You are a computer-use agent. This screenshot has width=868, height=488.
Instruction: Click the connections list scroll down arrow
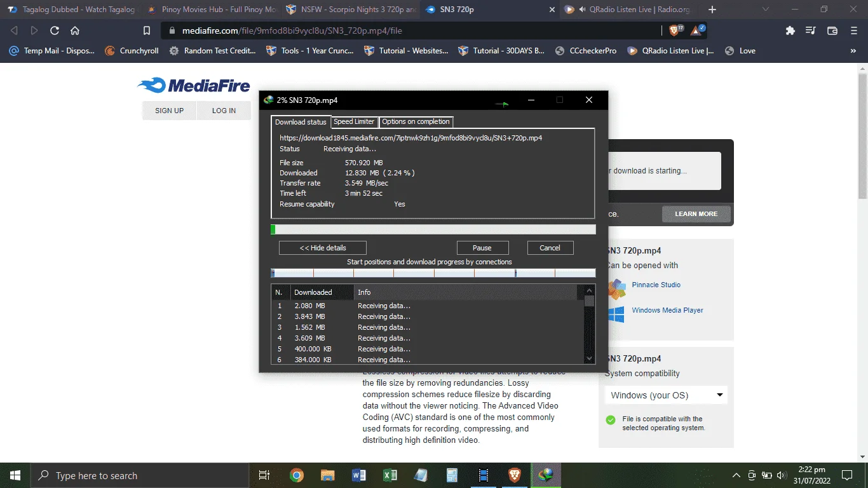pyautogui.click(x=589, y=358)
